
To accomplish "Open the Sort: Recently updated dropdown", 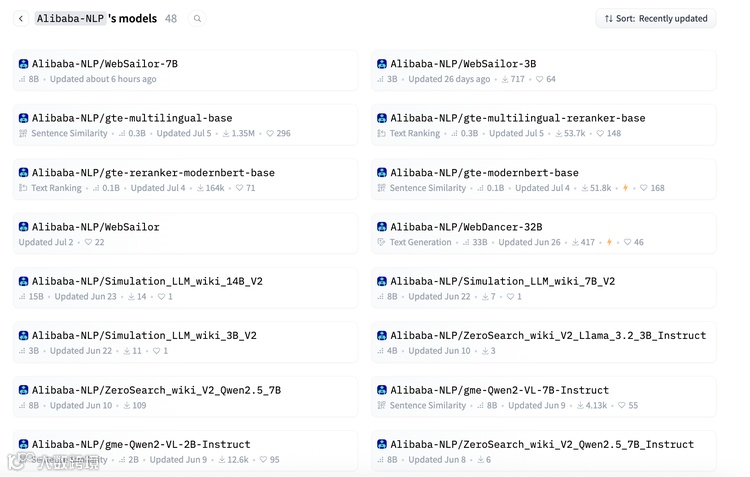I will click(x=655, y=19).
